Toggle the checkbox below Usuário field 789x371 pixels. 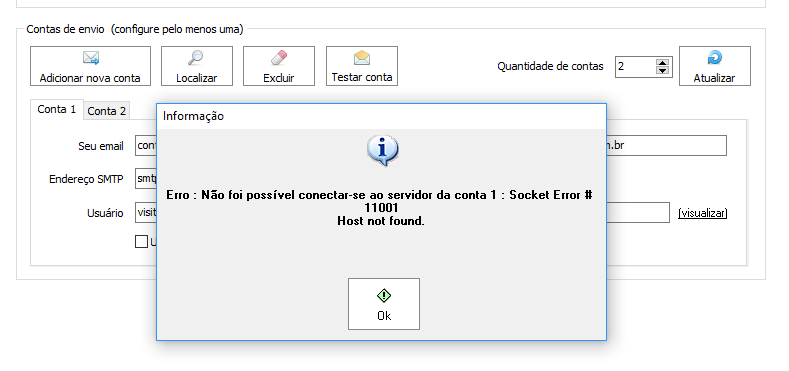pos(141,242)
